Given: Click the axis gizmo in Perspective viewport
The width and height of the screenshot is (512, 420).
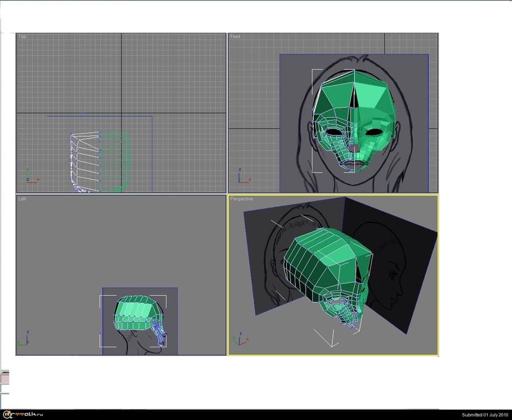Looking at the screenshot, I should point(238,339).
